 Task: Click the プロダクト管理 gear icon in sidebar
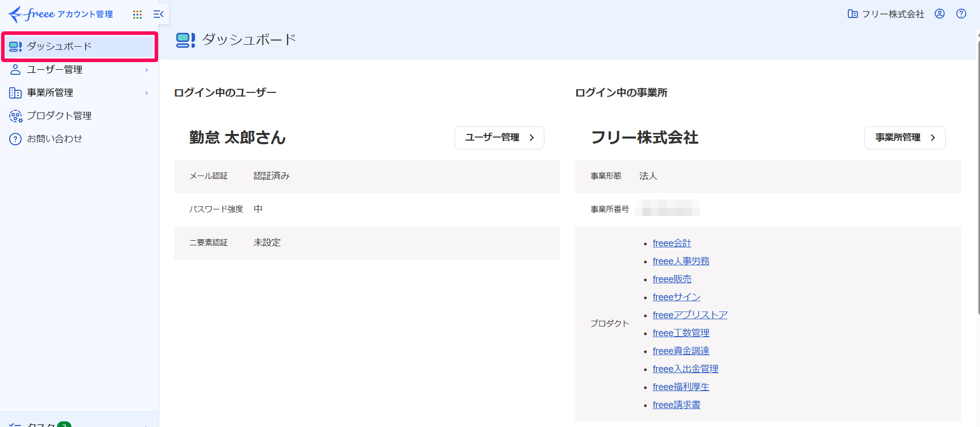(x=15, y=116)
